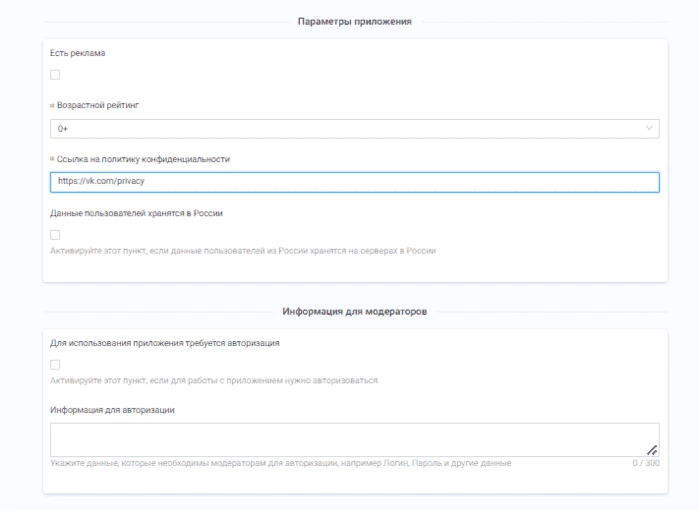The height and width of the screenshot is (520, 699).
Task: Tick 'Данные пользователей хранятся в России' checkbox
Action: tap(55, 235)
